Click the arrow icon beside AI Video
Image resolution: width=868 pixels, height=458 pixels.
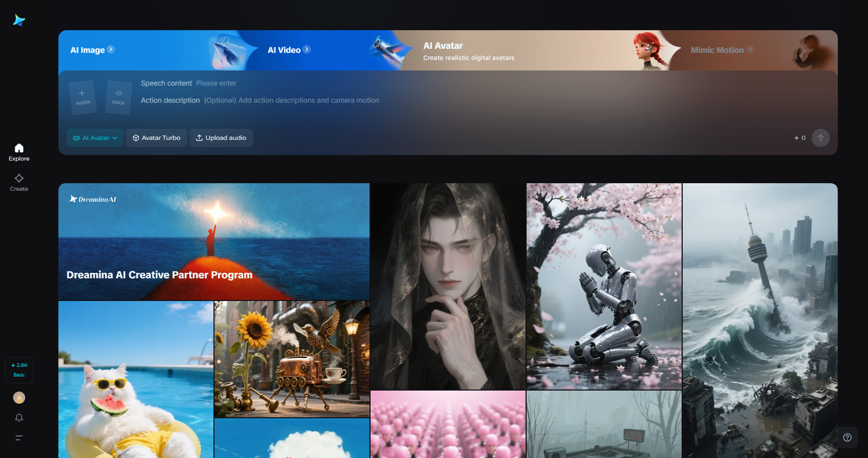[x=307, y=49]
